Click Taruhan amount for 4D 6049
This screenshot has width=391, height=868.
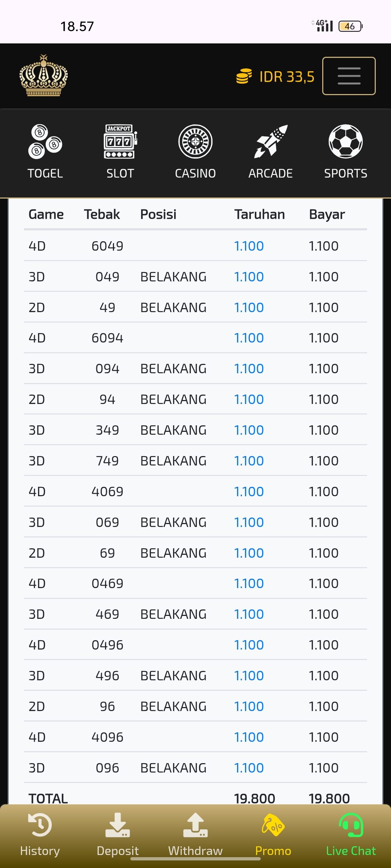coord(249,246)
